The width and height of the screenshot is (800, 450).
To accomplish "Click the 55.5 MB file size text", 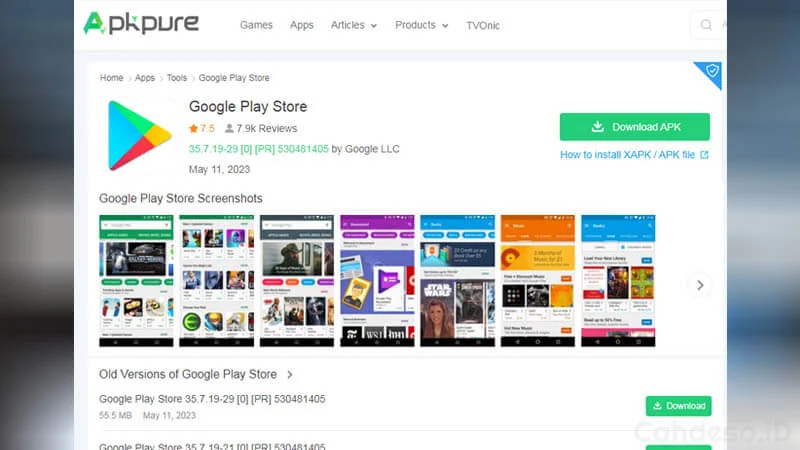I will (x=115, y=415).
